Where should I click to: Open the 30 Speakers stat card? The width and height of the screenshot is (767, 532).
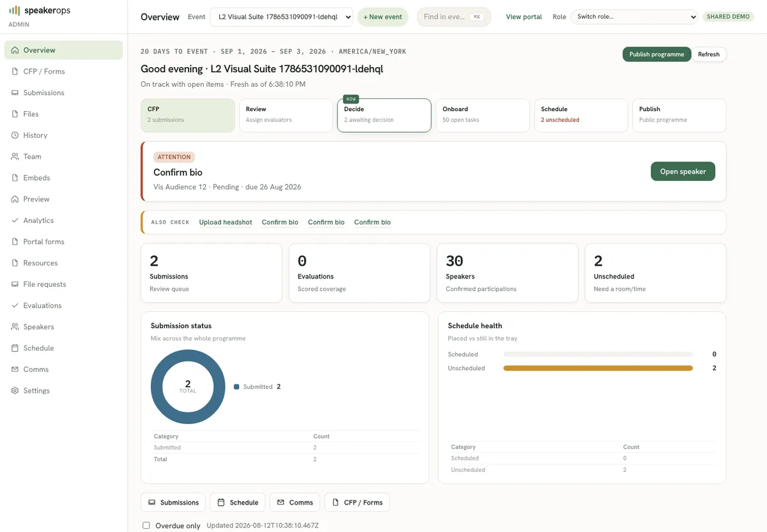pos(507,273)
